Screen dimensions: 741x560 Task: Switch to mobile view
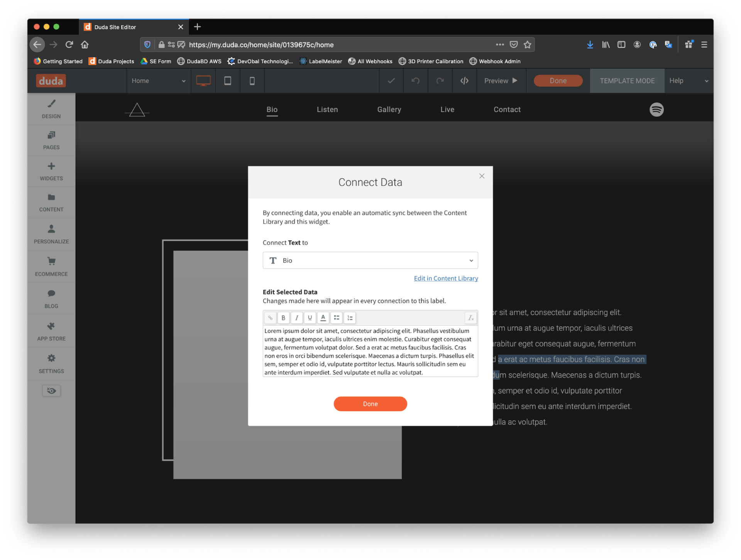(x=252, y=81)
